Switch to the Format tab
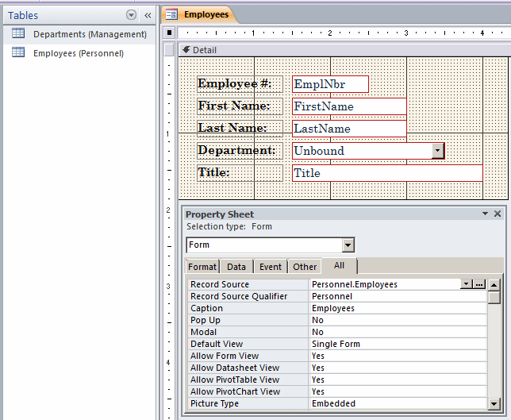The image size is (511, 420). coord(202,267)
